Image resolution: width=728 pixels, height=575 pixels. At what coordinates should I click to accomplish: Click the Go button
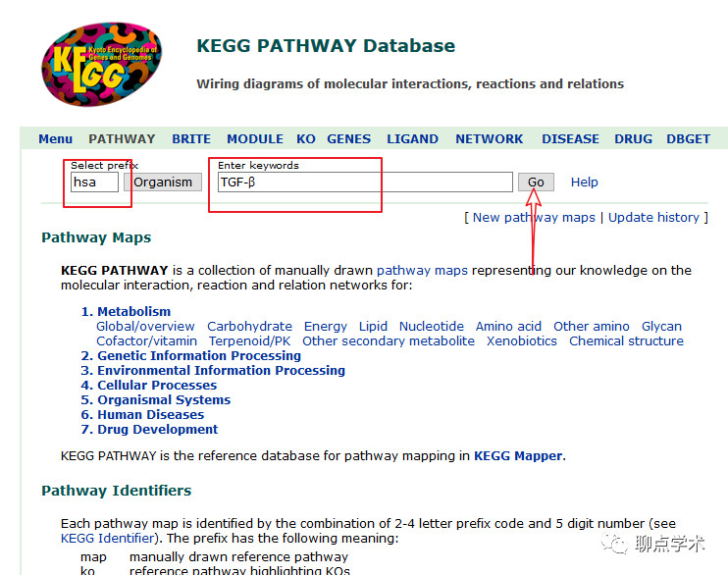click(x=536, y=183)
